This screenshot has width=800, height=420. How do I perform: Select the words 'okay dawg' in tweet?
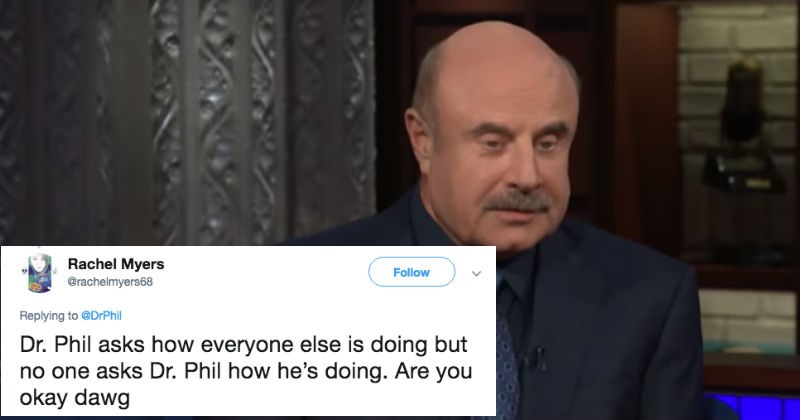point(74,398)
